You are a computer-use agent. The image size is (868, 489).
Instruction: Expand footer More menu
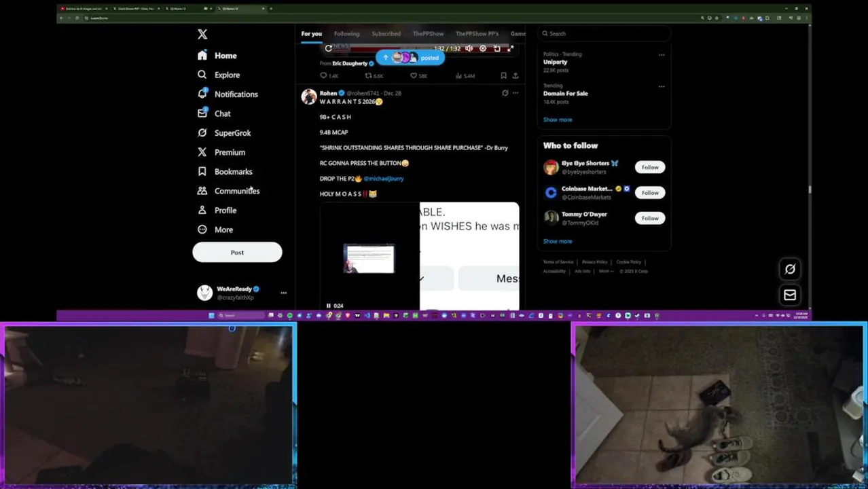point(606,271)
